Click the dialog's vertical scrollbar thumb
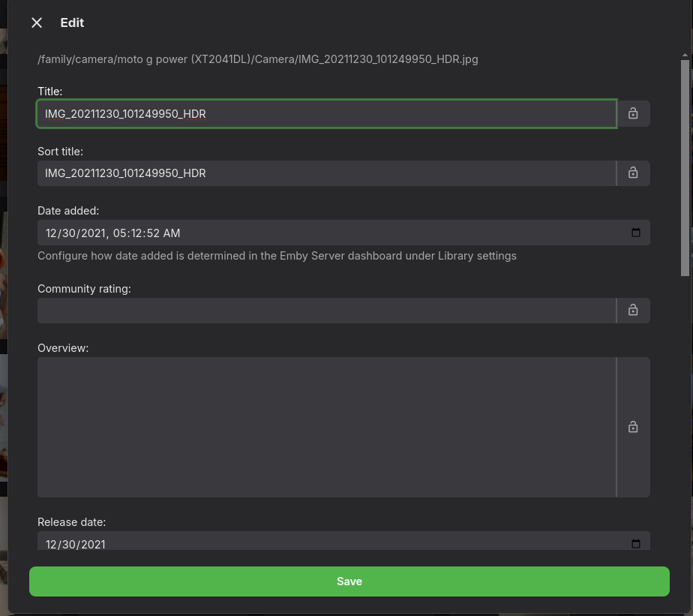This screenshot has height=616, width=693. pyautogui.click(x=685, y=169)
